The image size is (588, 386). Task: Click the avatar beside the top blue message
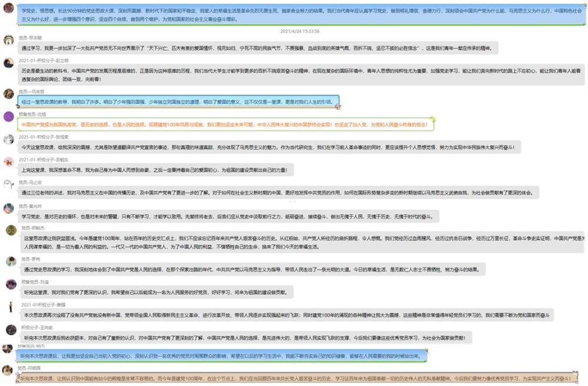(8, 8)
